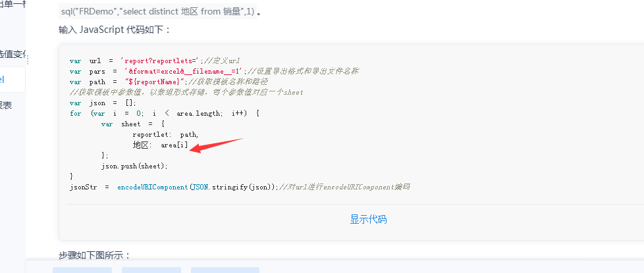
Task: Click the third pale blue bottom button
Action: pyautogui.click(x=225, y=270)
